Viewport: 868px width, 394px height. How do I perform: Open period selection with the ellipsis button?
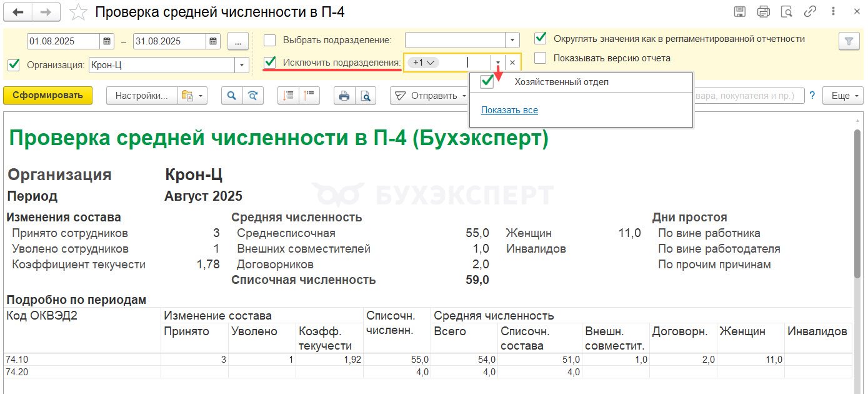(238, 41)
